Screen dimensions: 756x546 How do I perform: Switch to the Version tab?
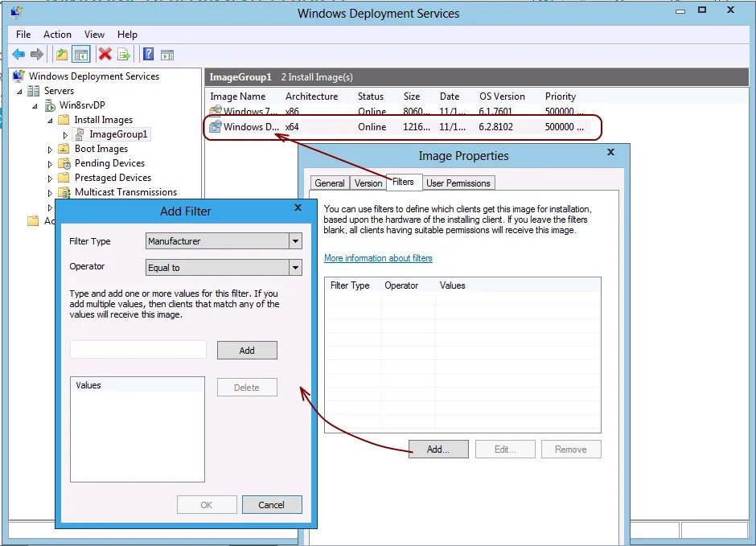[x=368, y=183]
